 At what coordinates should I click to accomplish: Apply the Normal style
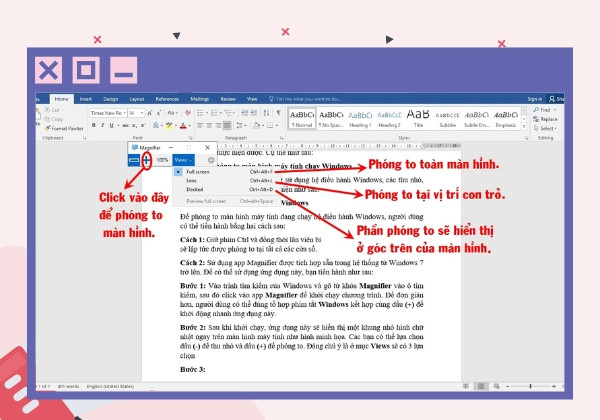point(302,119)
